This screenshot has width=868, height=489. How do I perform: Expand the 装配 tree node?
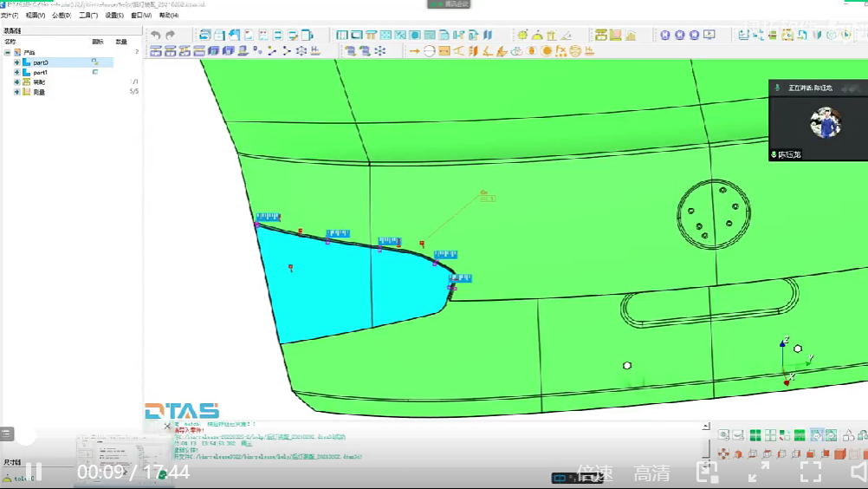pos(16,82)
